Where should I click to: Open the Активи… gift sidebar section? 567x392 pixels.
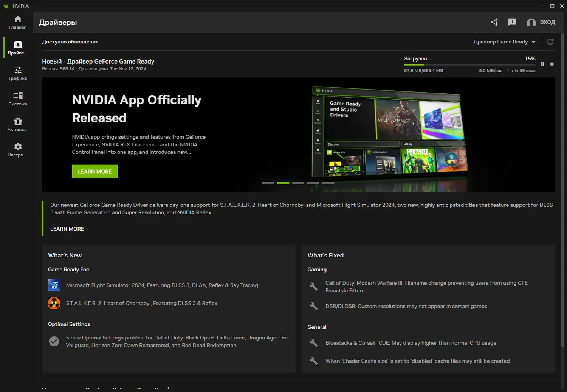coord(18,124)
